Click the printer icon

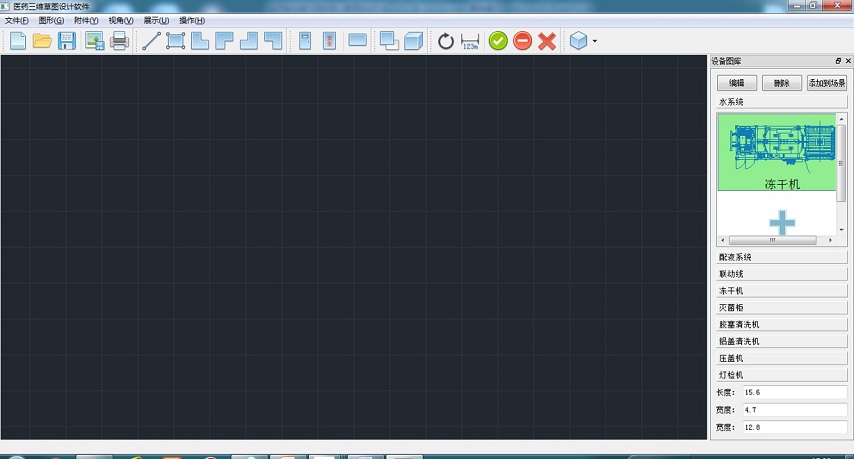coord(119,41)
